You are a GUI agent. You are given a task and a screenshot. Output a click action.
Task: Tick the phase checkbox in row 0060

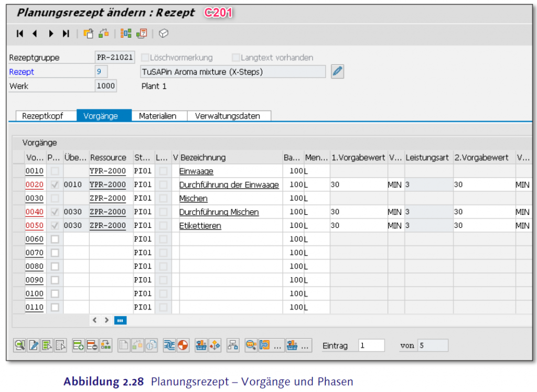[x=55, y=239]
